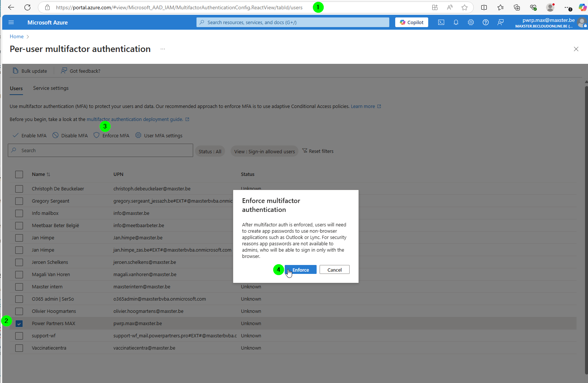This screenshot has height=383, width=588.
Task: Open browser read aloud icon
Action: coord(450,7)
